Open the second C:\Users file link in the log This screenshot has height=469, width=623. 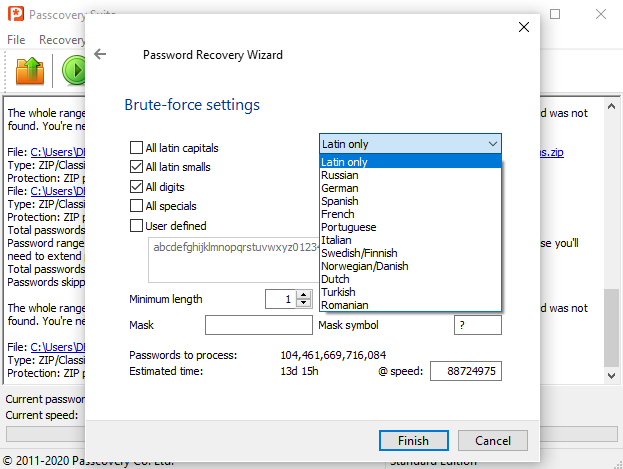coord(58,191)
